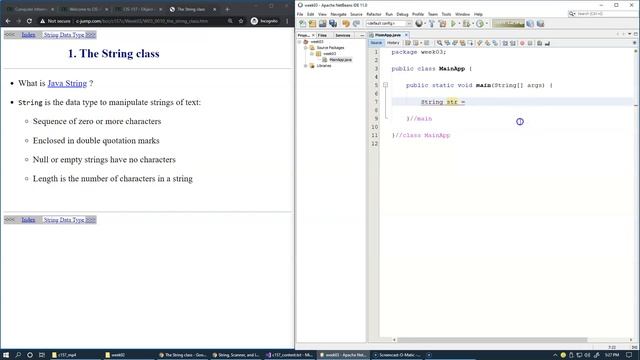Image resolution: width=640 pixels, height=360 pixels.
Task: Click the New File icon in NetBeans toolbar
Action: [302, 24]
